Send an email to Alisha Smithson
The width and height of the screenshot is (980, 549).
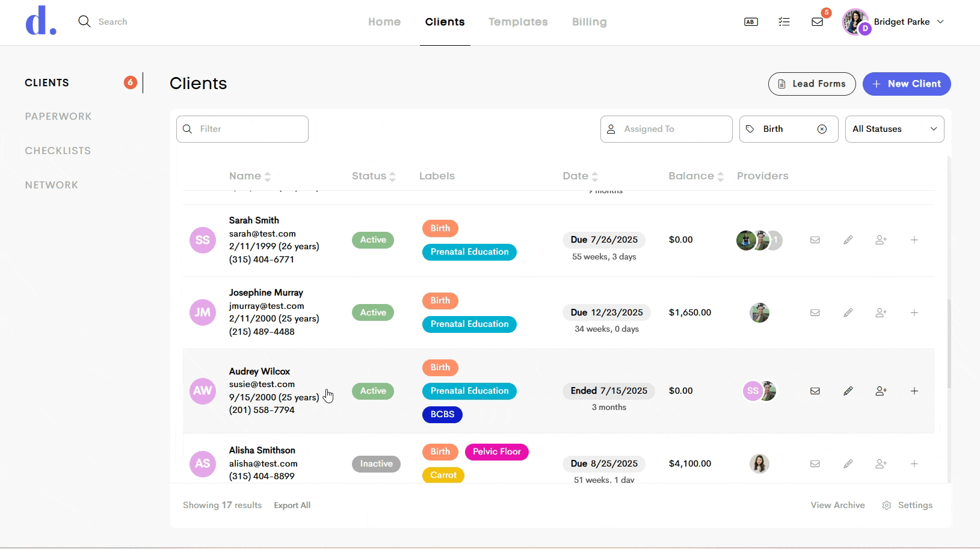(x=815, y=464)
